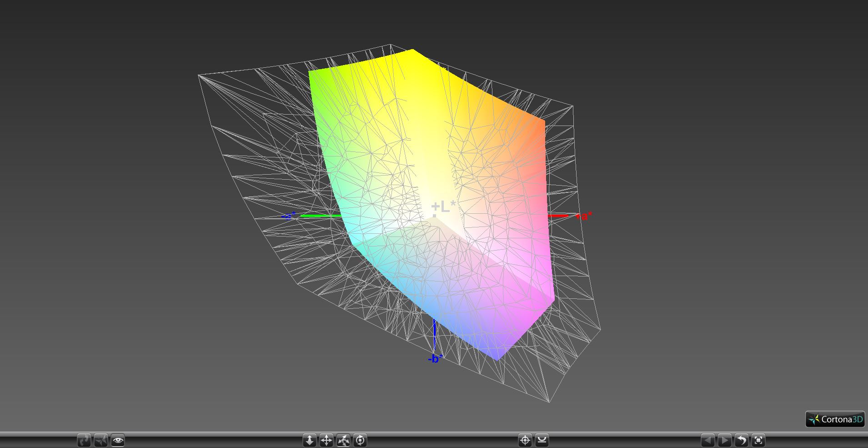Choose the Roll rotation tool
Screen dimensions: 868x448
(360, 440)
